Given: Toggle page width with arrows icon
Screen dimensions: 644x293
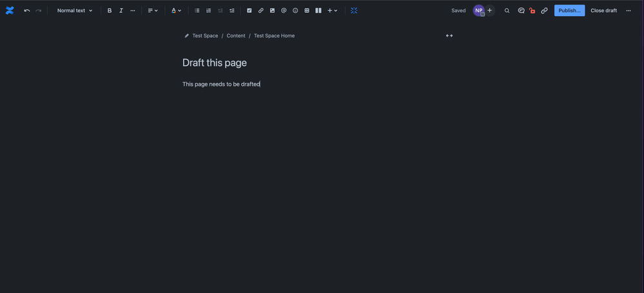Looking at the screenshot, I should coord(449,35).
